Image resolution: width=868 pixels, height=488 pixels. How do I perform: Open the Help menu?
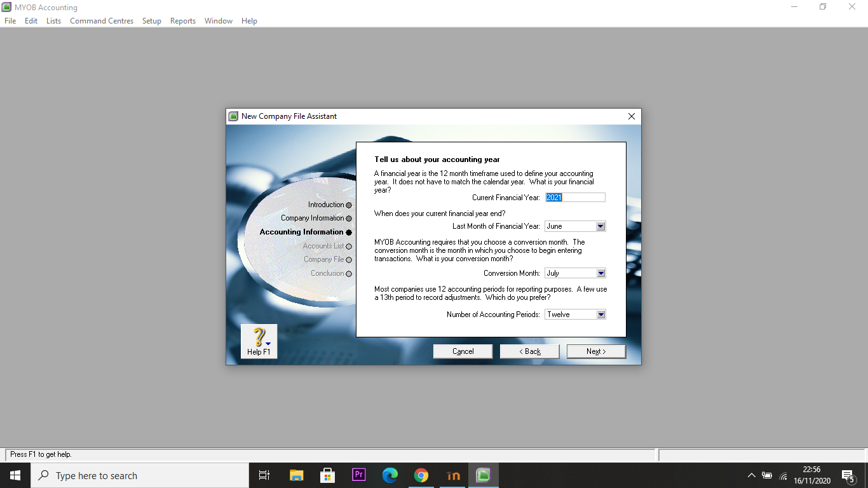click(249, 21)
